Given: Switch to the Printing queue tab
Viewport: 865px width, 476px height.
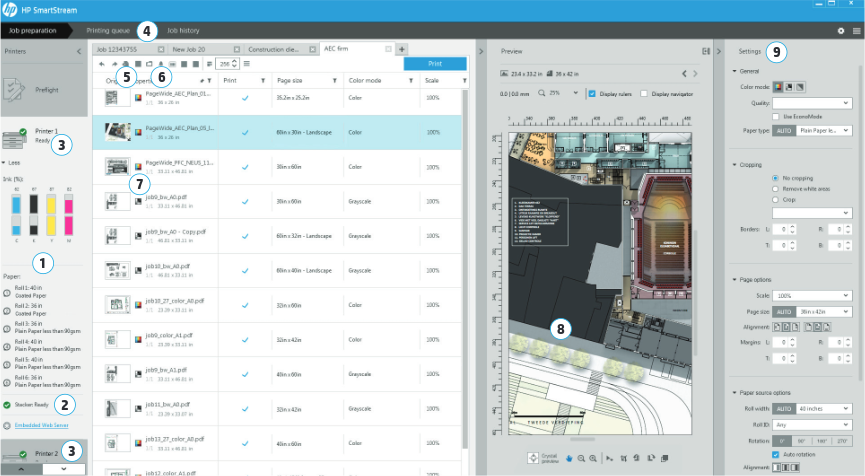Looking at the screenshot, I should click(x=107, y=31).
